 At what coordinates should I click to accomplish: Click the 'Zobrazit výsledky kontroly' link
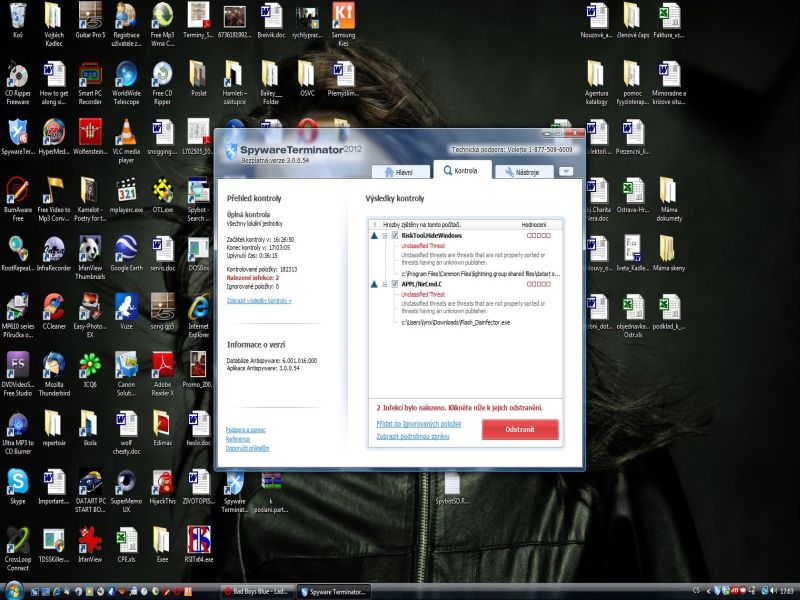259,301
